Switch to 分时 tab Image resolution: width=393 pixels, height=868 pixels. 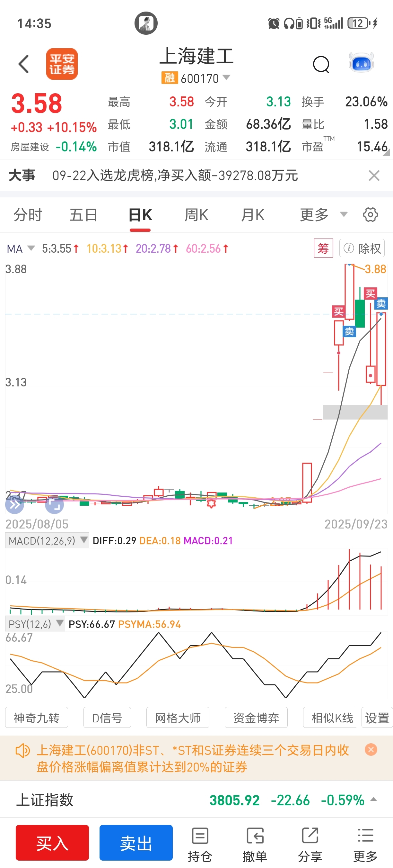click(28, 215)
